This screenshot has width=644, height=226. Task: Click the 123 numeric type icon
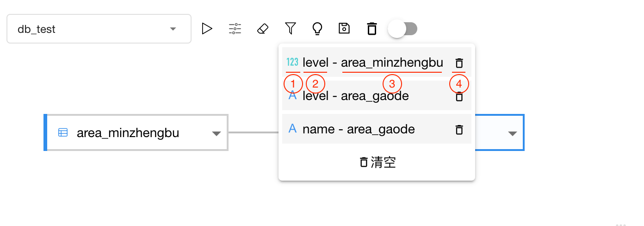292,62
